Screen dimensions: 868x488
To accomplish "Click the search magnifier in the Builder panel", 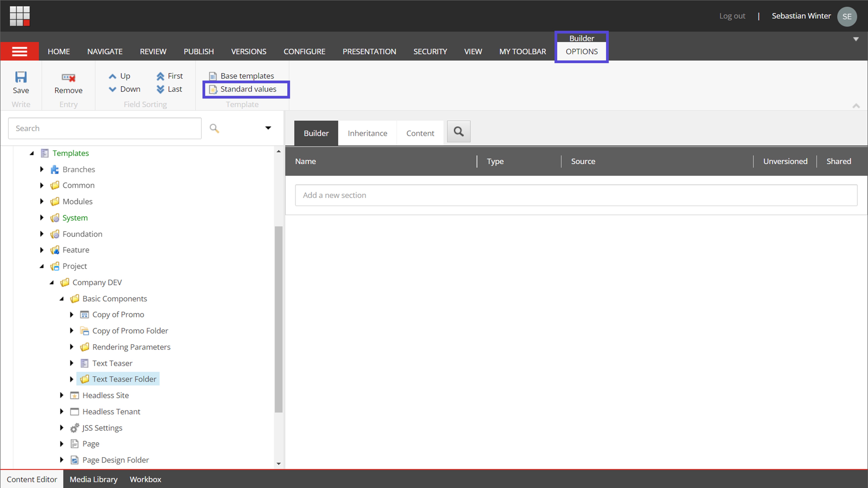I will [x=458, y=131].
